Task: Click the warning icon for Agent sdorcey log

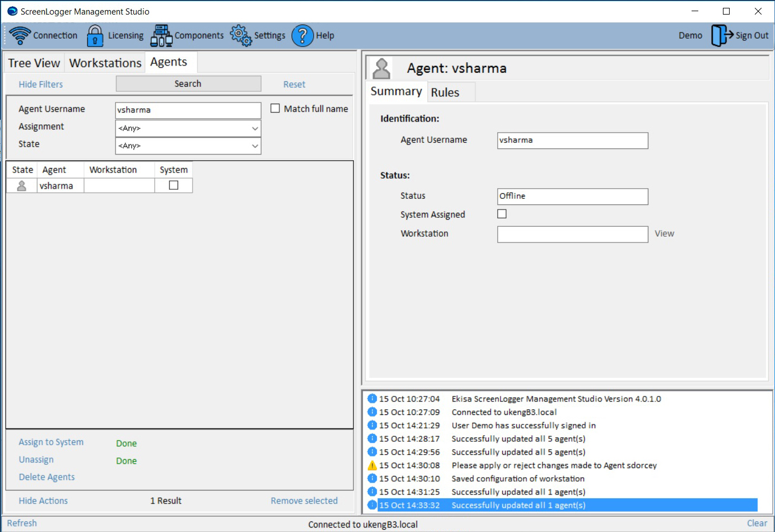Action: point(372,465)
